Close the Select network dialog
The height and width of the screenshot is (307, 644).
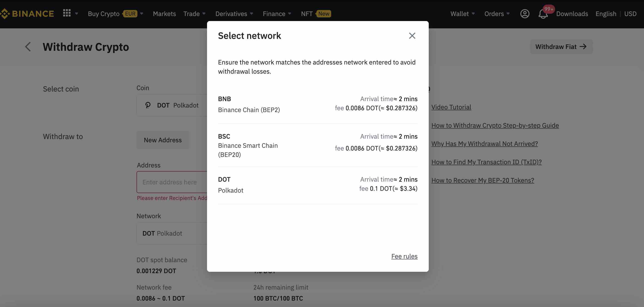point(412,36)
